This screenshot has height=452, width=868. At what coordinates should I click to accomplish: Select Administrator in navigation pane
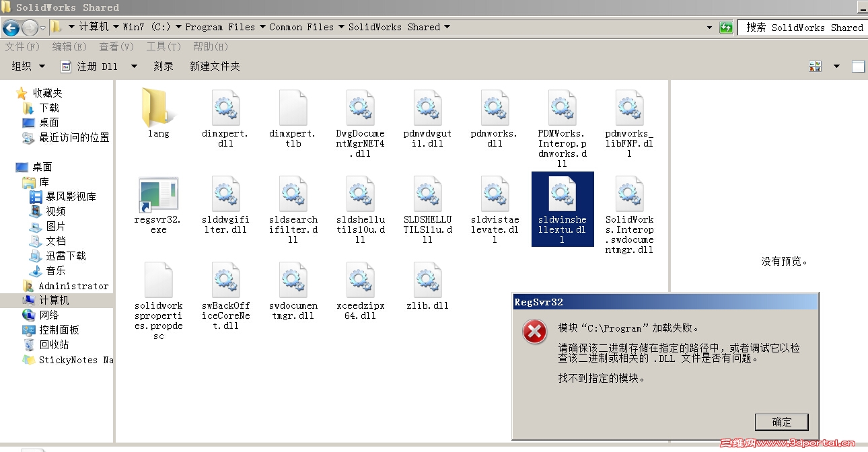[x=73, y=285]
